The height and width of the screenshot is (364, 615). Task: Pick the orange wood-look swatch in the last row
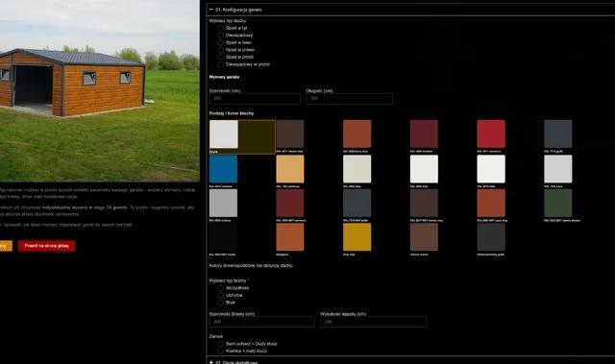[x=290, y=237]
